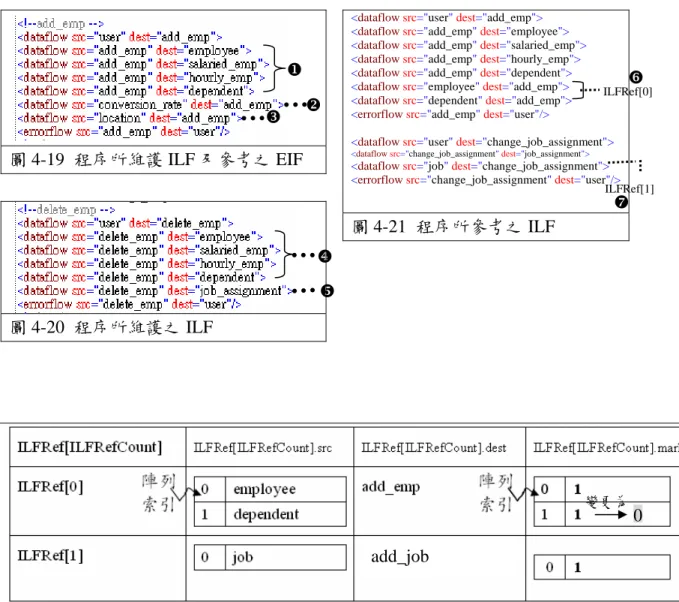Select the employee to add_emp dataflow line
679x602 pixels.
[460, 87]
